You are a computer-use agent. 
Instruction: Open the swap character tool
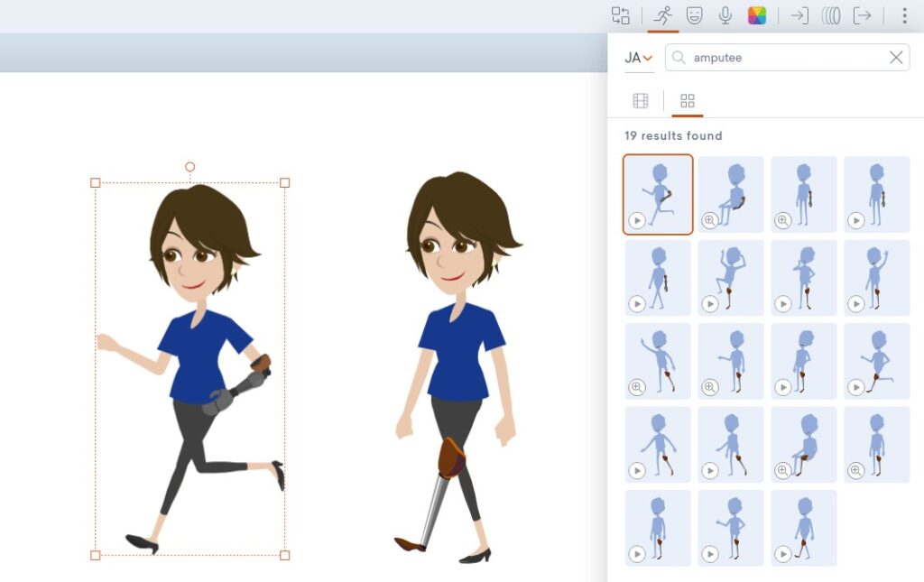click(x=621, y=15)
